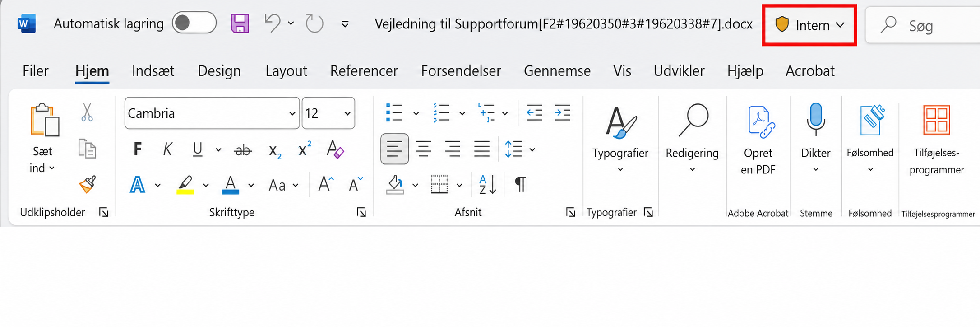Open the Intern sensitivity label dropdown
The width and height of the screenshot is (980, 327).
coord(809,25)
